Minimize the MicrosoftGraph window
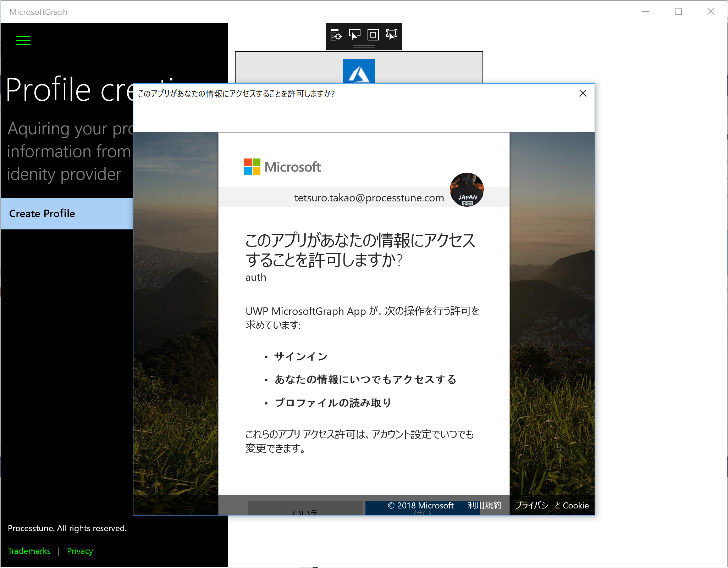 (x=646, y=12)
